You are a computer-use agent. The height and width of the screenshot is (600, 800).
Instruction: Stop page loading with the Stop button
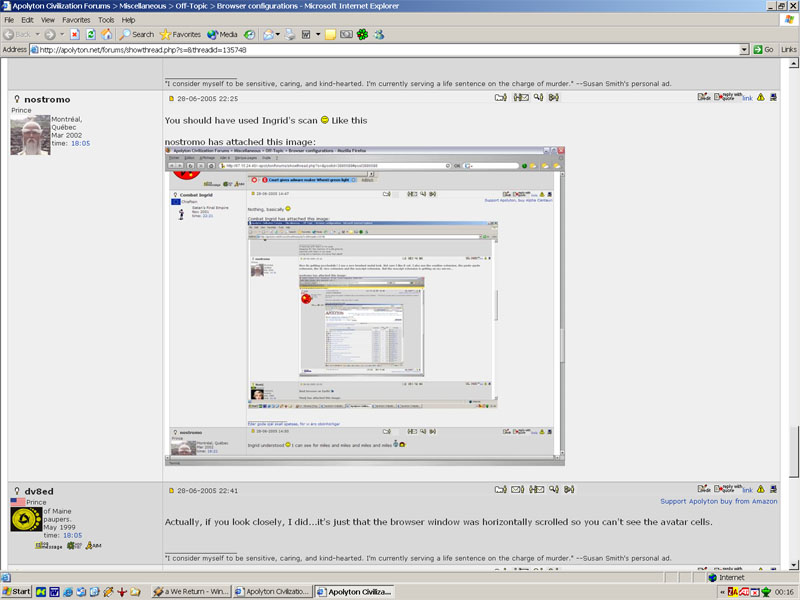[x=76, y=34]
